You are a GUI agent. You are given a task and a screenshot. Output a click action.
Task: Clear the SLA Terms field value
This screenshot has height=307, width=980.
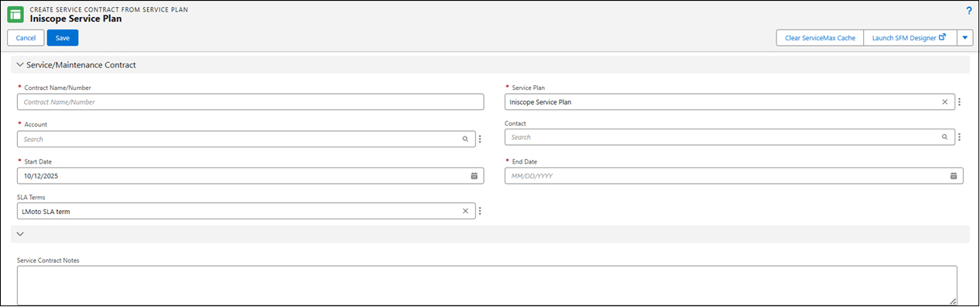(465, 211)
